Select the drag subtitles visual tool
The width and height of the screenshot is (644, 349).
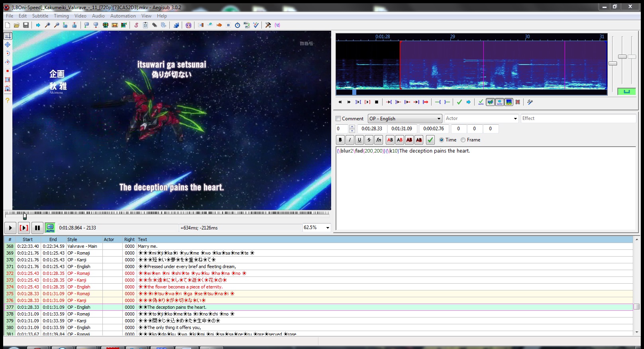tap(8, 45)
